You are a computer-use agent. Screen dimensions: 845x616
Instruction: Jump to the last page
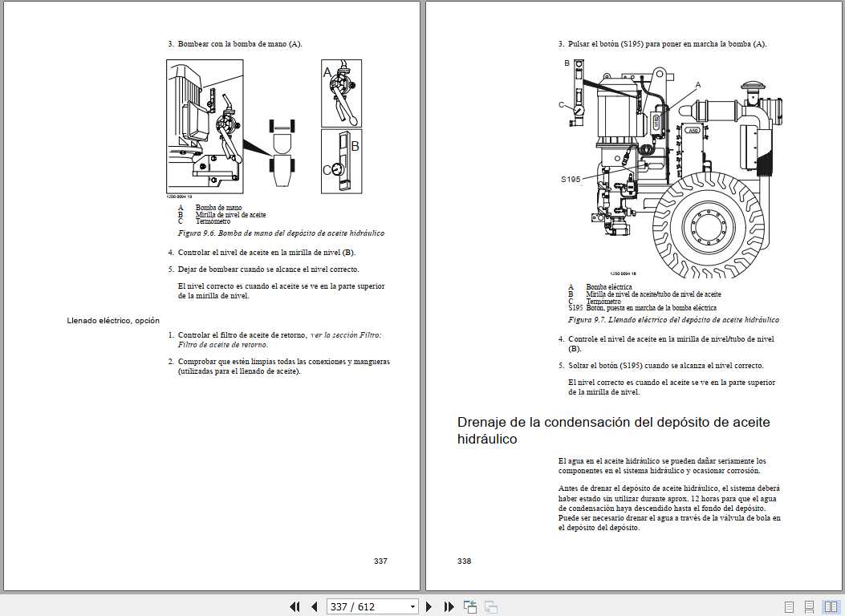pos(448,606)
